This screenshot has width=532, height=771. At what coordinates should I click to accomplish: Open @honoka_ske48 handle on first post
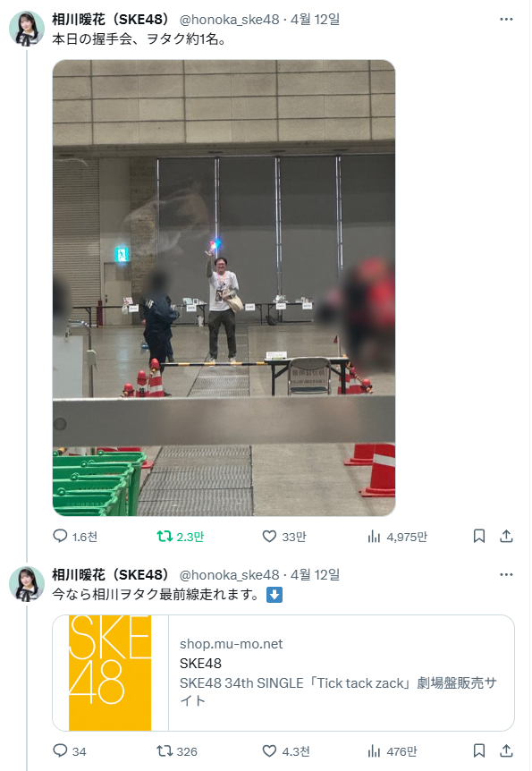click(x=229, y=20)
